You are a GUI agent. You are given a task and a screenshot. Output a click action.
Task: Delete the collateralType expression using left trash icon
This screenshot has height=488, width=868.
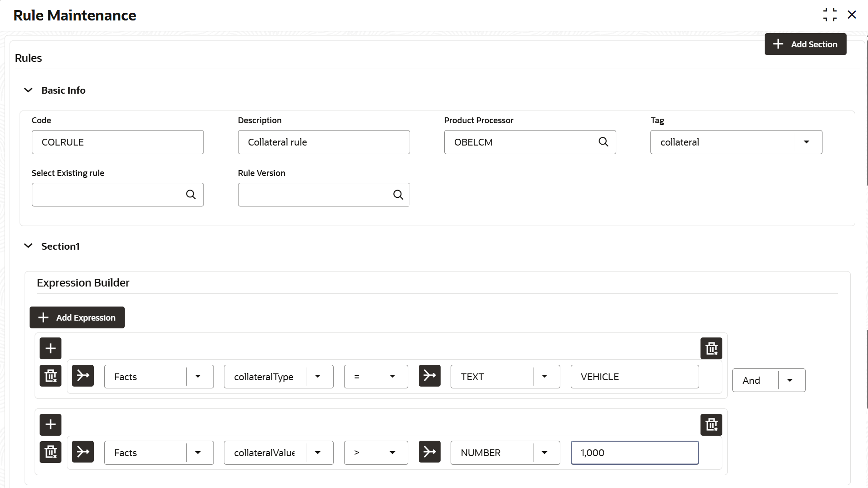51,376
